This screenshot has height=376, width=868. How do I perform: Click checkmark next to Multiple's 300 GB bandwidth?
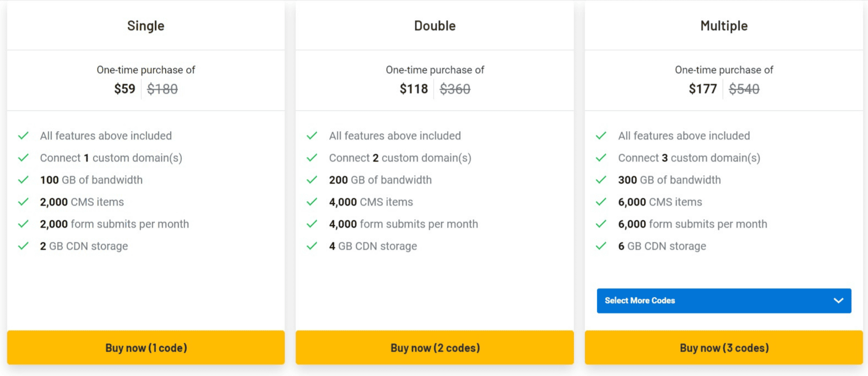point(601,180)
